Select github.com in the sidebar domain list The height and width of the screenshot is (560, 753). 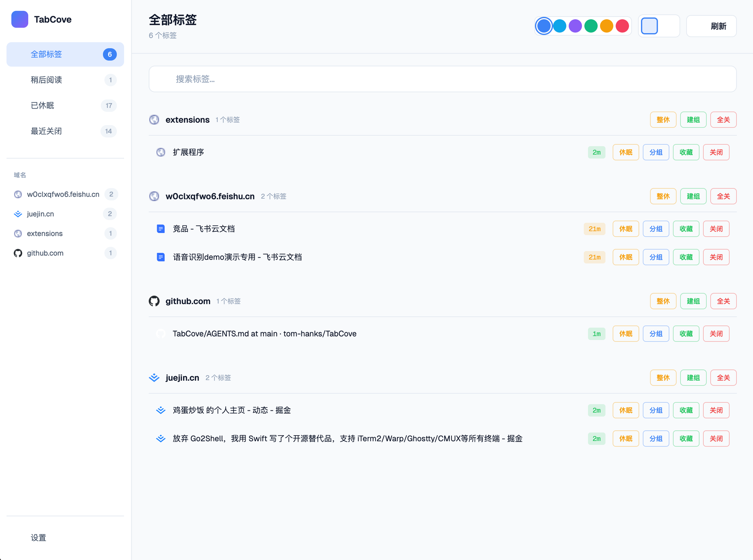point(65,253)
